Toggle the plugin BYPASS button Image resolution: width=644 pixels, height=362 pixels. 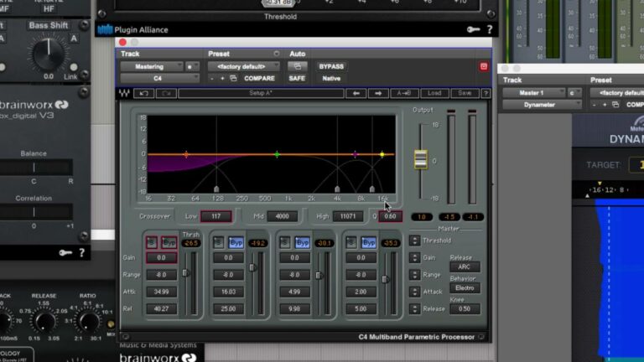(x=331, y=66)
